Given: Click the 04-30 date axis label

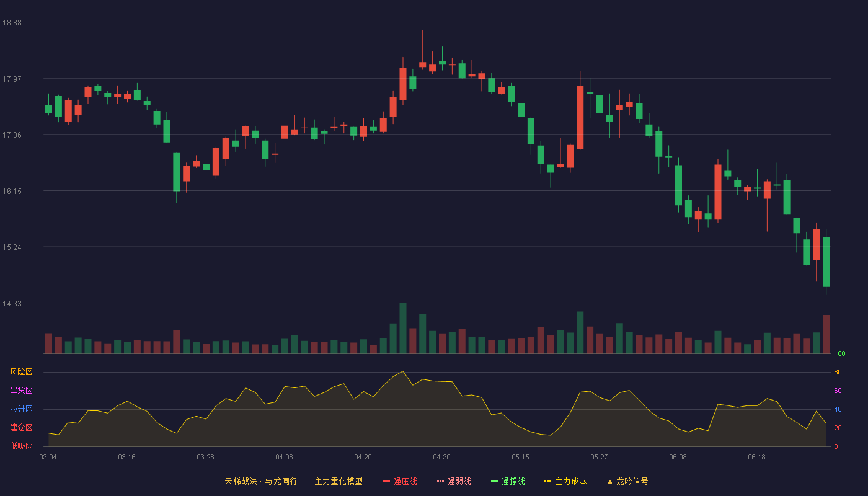Looking at the screenshot, I should pos(441,457).
